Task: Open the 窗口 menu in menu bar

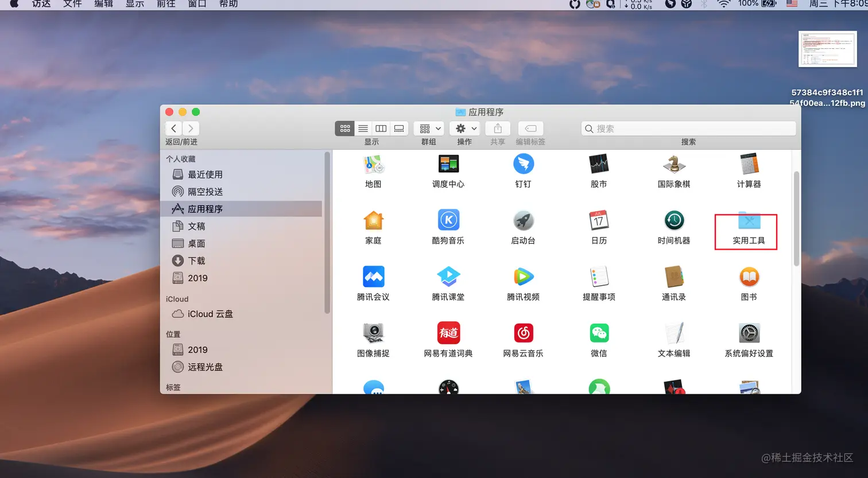Action: click(x=197, y=4)
